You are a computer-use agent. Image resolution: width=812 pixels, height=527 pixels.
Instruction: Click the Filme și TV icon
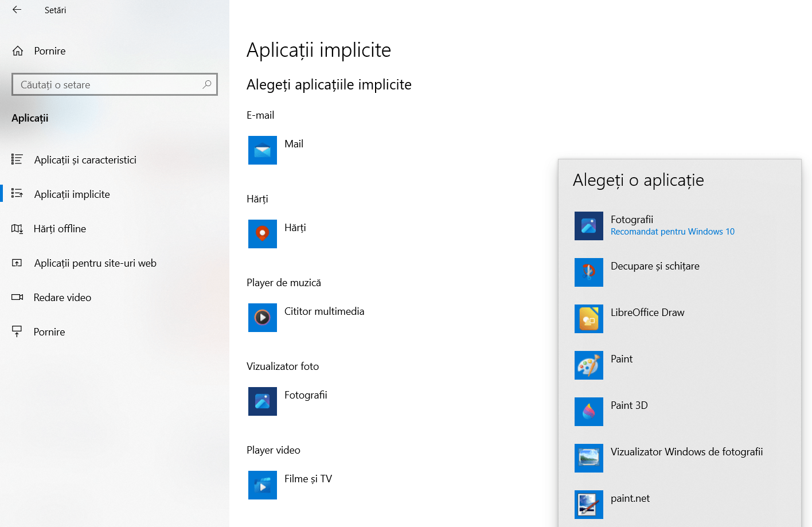[262, 485]
